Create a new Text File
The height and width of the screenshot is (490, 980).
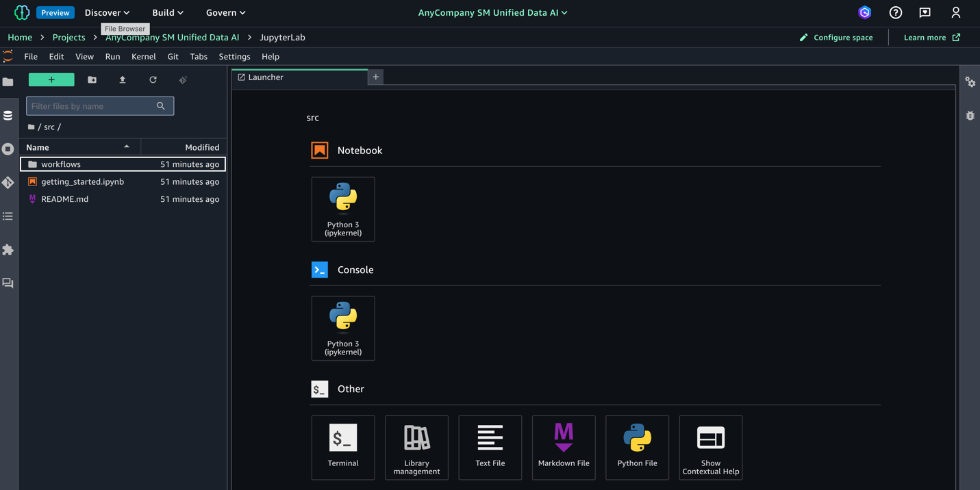(490, 448)
